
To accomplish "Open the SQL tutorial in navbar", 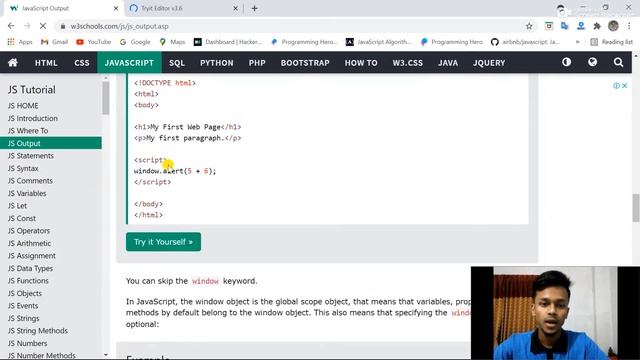I will click(177, 63).
